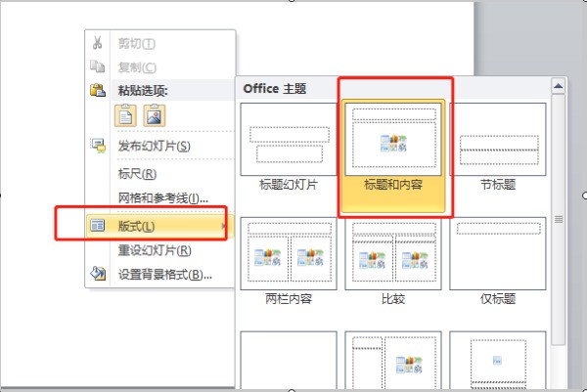Select the content with caption layout thumbnail
The image size is (587, 392).
coord(393,360)
